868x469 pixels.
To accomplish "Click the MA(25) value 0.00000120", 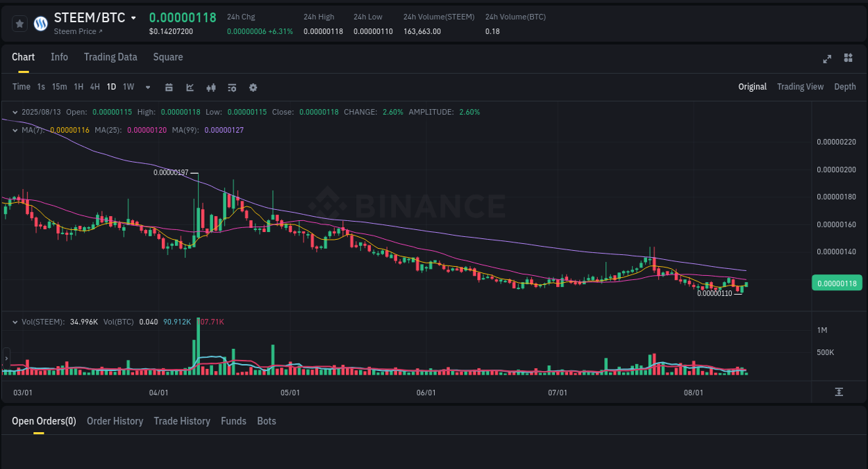I will point(147,130).
